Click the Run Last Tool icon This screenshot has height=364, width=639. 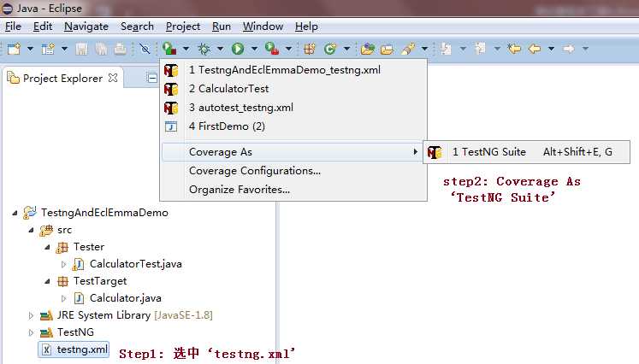[x=272, y=49]
